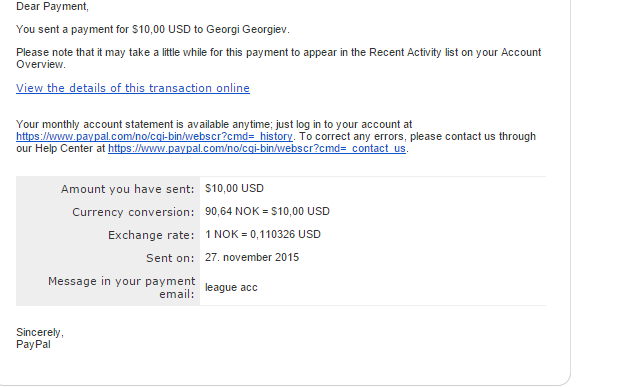Viewport: 620px width, 387px height.
Task: Click the Dear Payment greeting text
Action: [x=52, y=7]
